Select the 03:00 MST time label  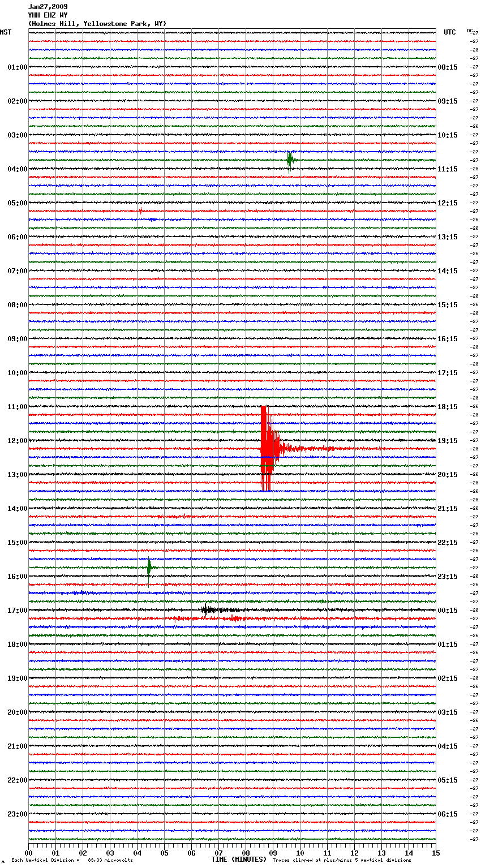17,135
